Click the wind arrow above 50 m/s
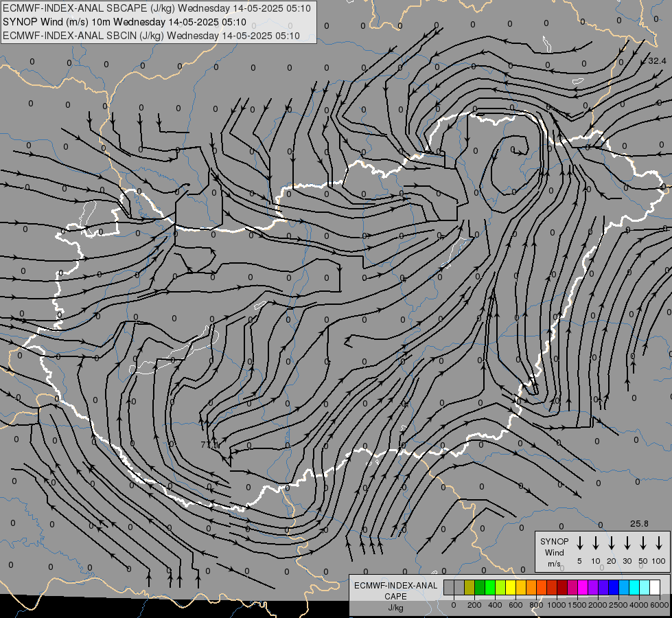Screen dimensions: 672x618 point(643,543)
